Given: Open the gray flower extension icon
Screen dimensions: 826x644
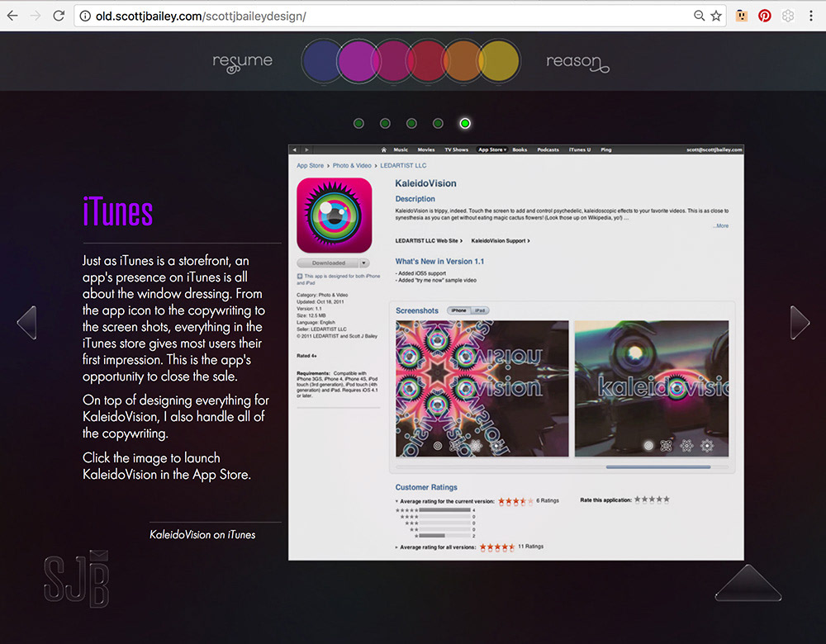Looking at the screenshot, I should coord(787,16).
